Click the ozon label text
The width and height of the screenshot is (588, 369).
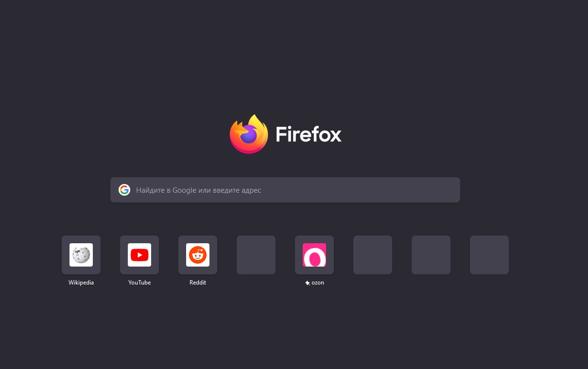click(318, 283)
